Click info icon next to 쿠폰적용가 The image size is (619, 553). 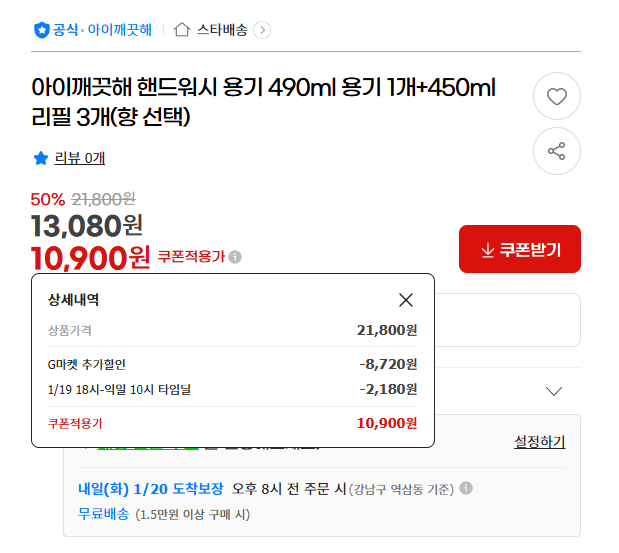click(235, 257)
